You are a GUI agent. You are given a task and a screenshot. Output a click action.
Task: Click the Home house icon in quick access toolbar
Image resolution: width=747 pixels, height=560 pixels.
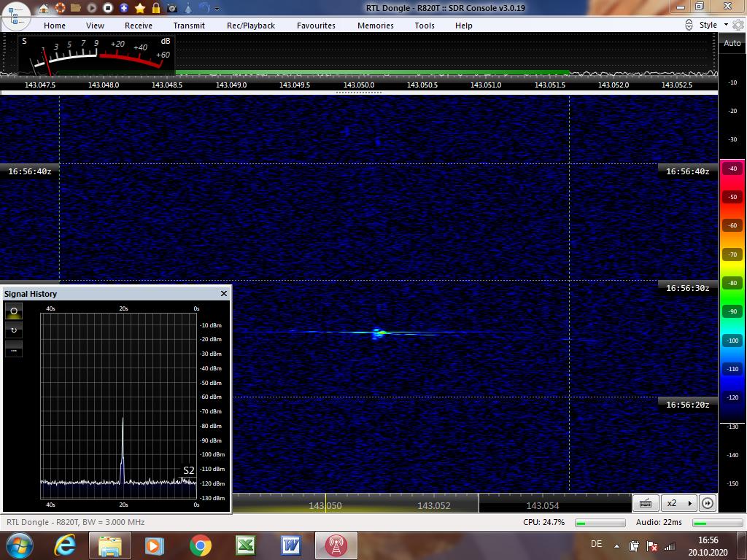44,7
